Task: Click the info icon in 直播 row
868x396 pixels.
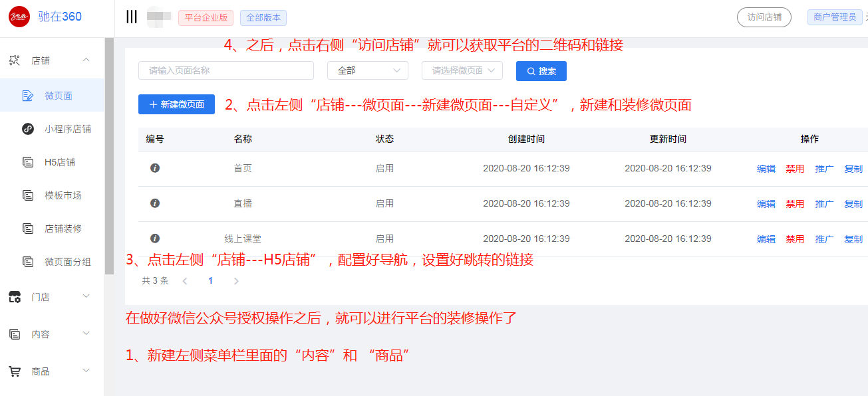Action: tap(155, 203)
